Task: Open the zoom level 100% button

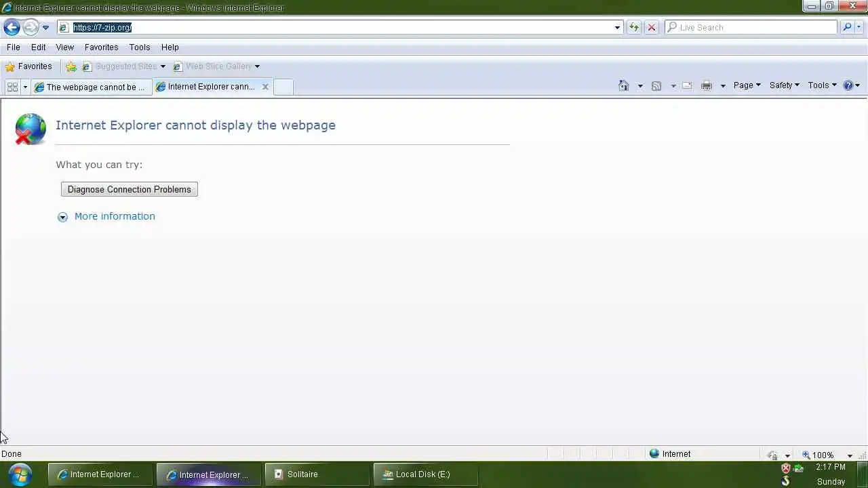Action: (818, 455)
